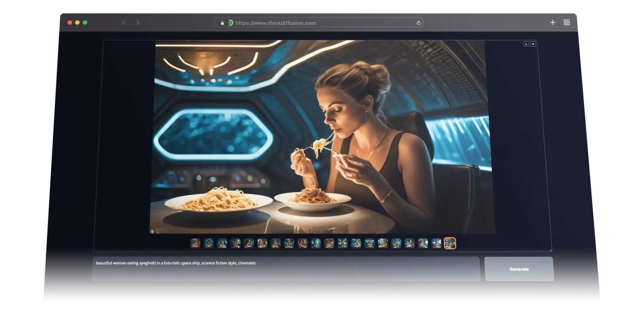Select the tenth thumbnail in the gallery strip
The height and width of the screenshot is (315, 644).
[x=316, y=243]
